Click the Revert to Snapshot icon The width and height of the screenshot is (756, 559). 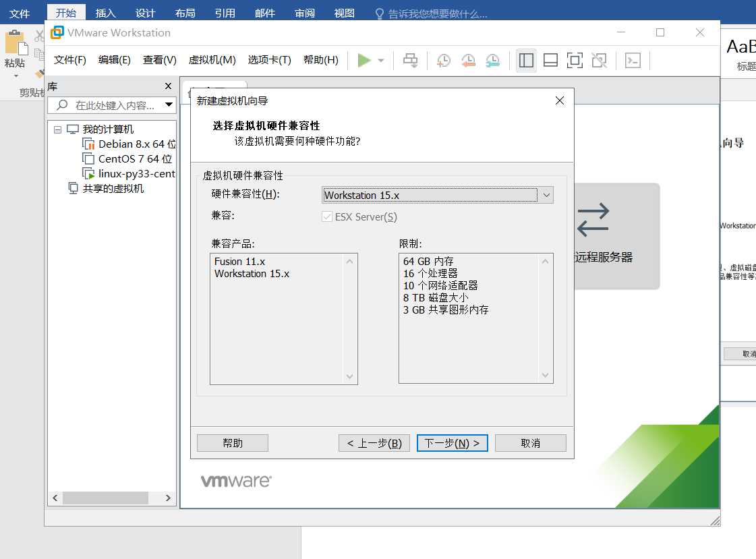(x=467, y=60)
